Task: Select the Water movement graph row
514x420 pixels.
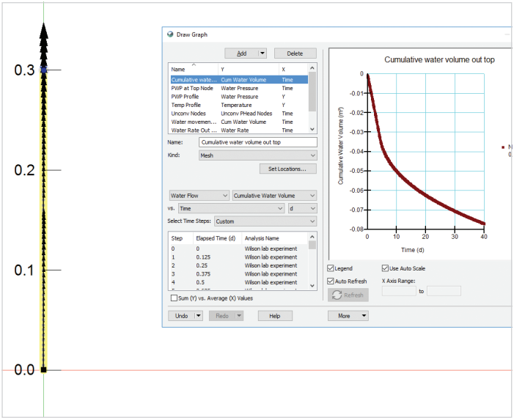Action: (239, 122)
